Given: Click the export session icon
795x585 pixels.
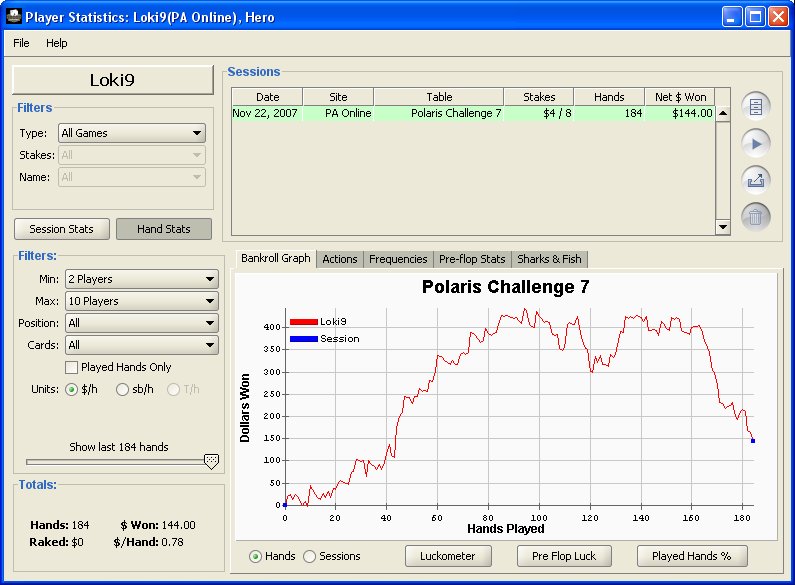Looking at the screenshot, I should pyautogui.click(x=756, y=180).
